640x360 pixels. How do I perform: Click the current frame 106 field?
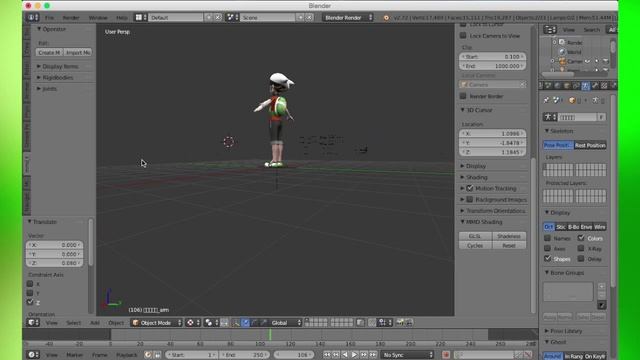pyautogui.click(x=293, y=355)
